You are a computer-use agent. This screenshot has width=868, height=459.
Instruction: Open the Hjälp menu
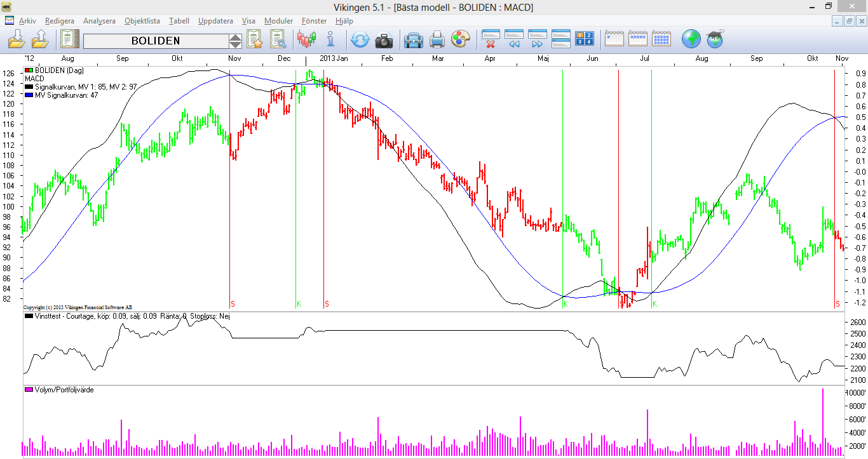coord(344,21)
